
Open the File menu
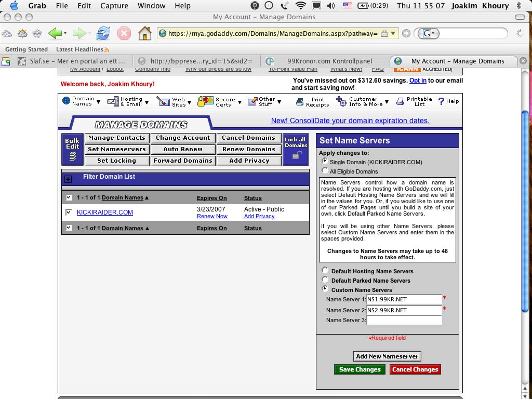pyautogui.click(x=62, y=6)
